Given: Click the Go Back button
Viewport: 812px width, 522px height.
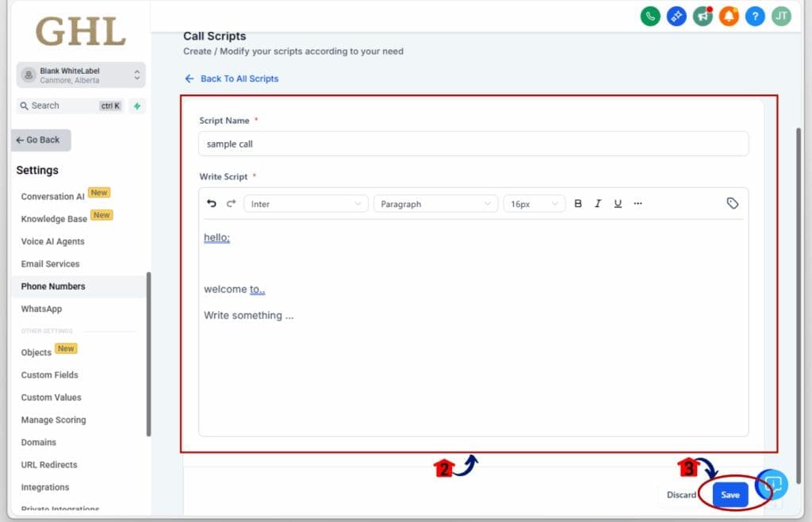Looking at the screenshot, I should click(x=41, y=140).
